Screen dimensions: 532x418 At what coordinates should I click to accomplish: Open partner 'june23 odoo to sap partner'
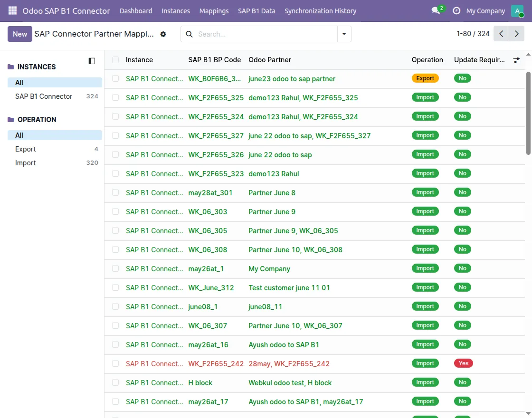click(292, 79)
